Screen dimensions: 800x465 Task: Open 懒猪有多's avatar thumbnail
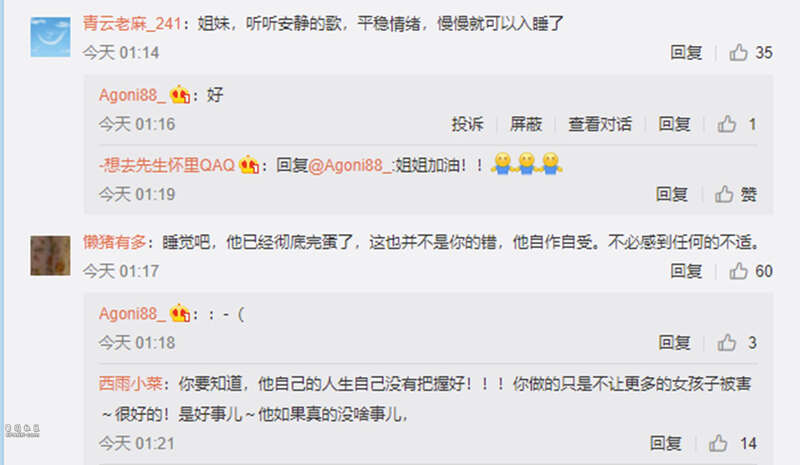click(x=50, y=255)
